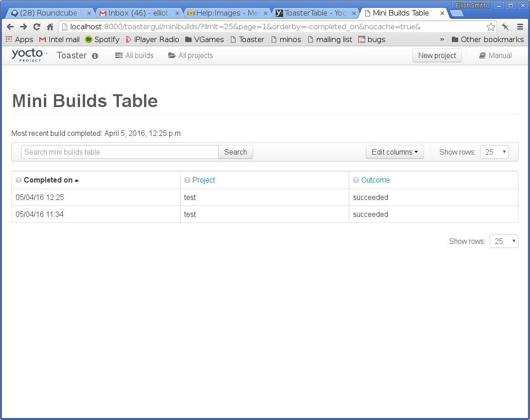The image size is (530, 420).
Task: Click help icon beside Project column
Action: pyautogui.click(x=187, y=180)
